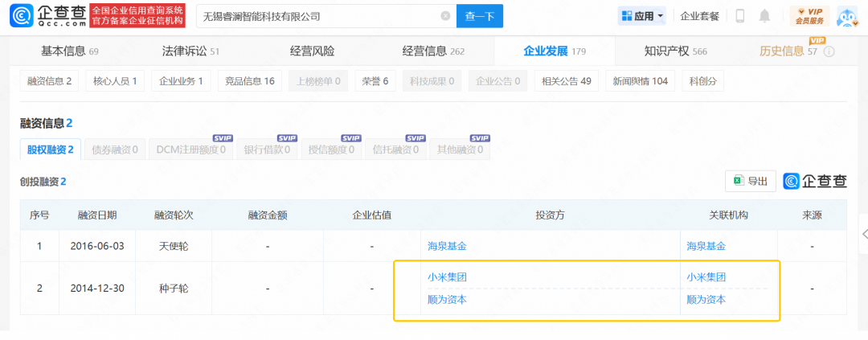This screenshot has height=340, width=868.
Task: Open the user avatar profile
Action: click(x=846, y=17)
